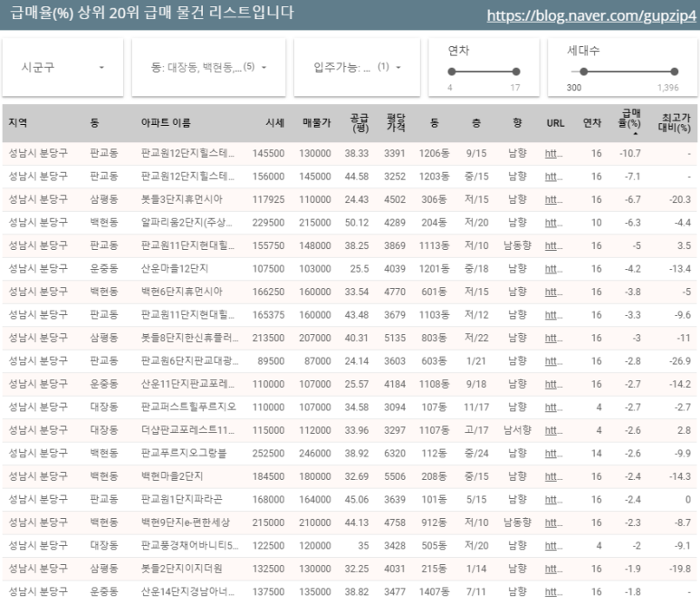Click 판교원1단지파라곤 apartment name

coord(181,500)
